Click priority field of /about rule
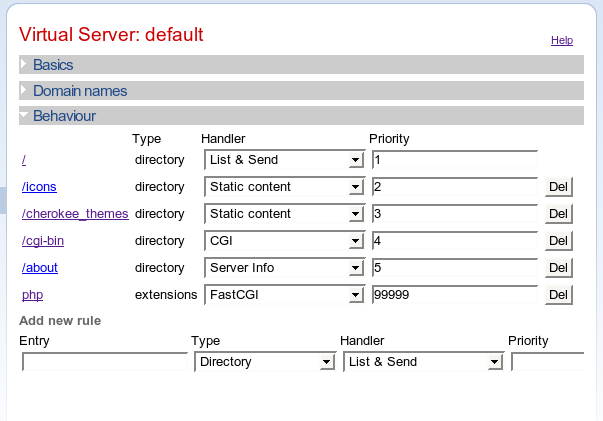 455,268
